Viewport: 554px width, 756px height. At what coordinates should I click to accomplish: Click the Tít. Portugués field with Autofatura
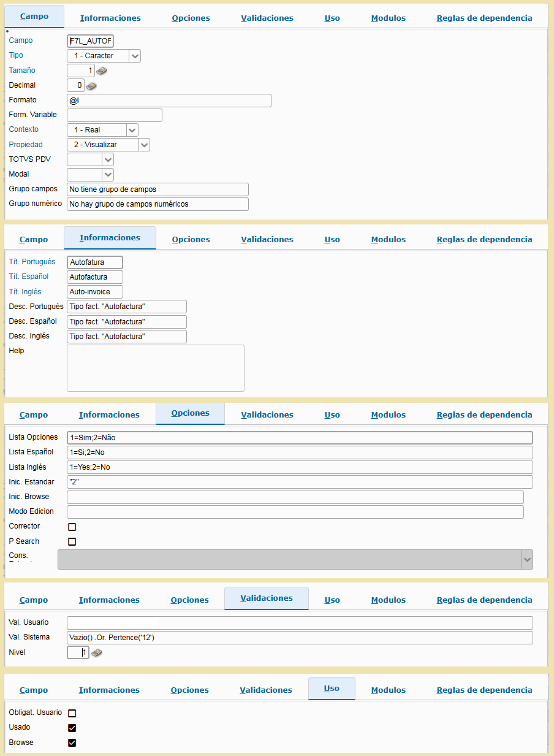[x=95, y=262]
